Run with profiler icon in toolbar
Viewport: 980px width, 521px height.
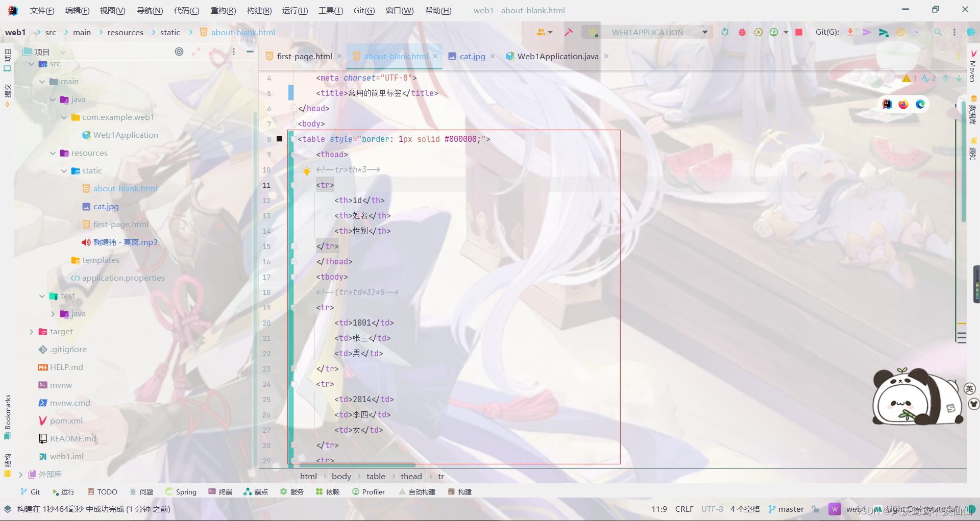pos(774,32)
